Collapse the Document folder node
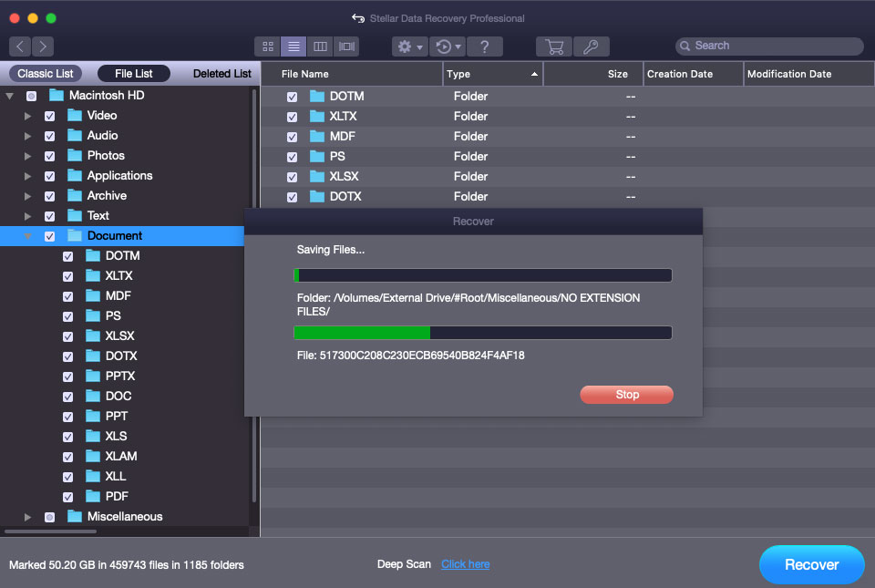This screenshot has width=875, height=588. tap(27, 236)
